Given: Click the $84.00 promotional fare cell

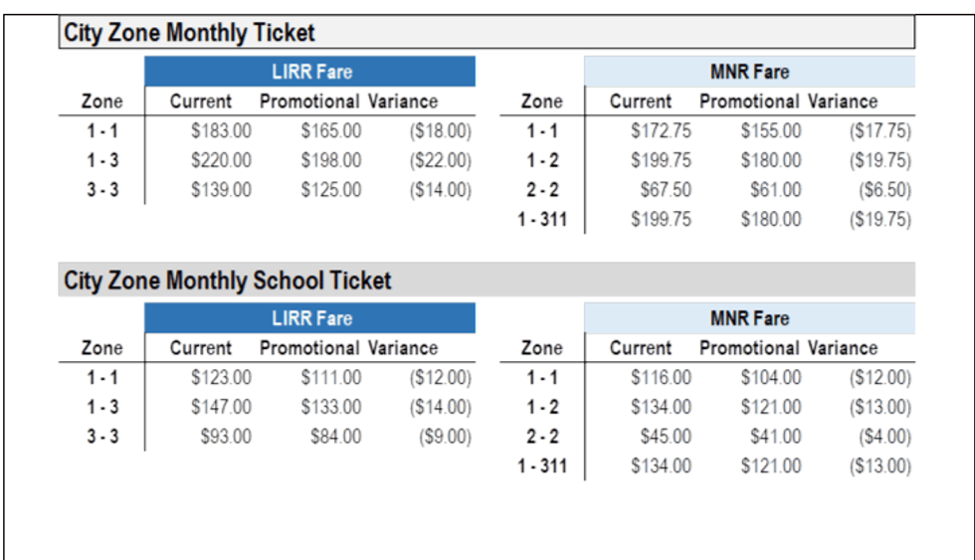Looking at the screenshot, I should point(335,436).
